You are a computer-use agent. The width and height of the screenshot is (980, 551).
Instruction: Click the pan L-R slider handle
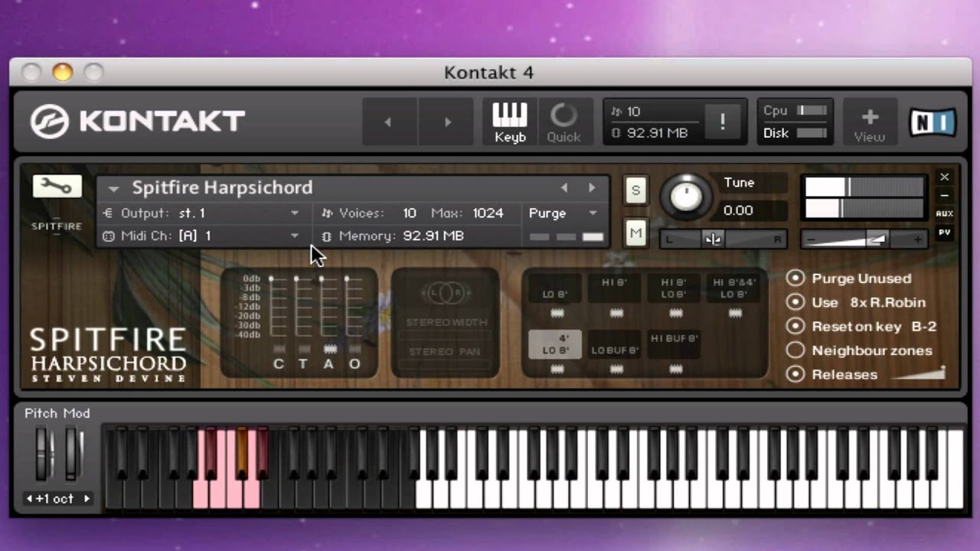coord(713,240)
